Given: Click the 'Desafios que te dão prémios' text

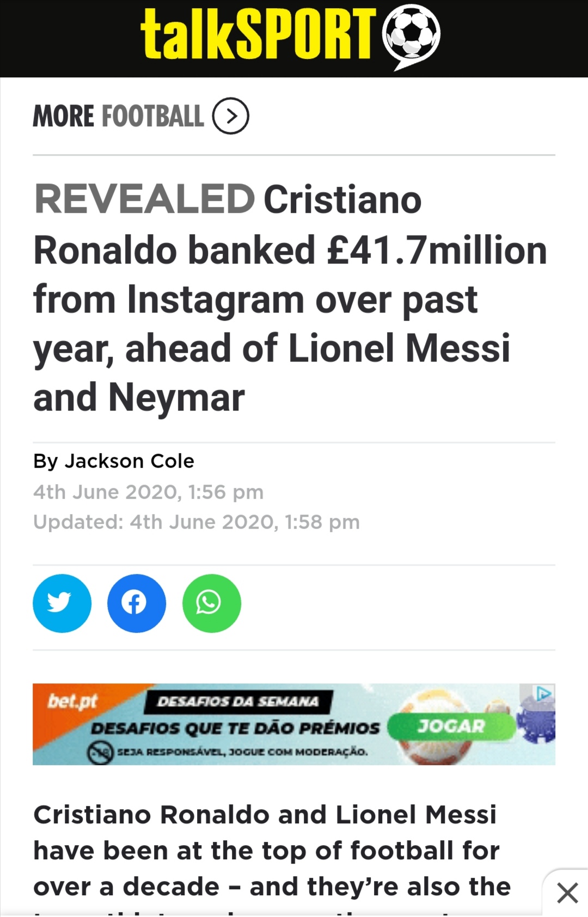Looking at the screenshot, I should click(235, 728).
